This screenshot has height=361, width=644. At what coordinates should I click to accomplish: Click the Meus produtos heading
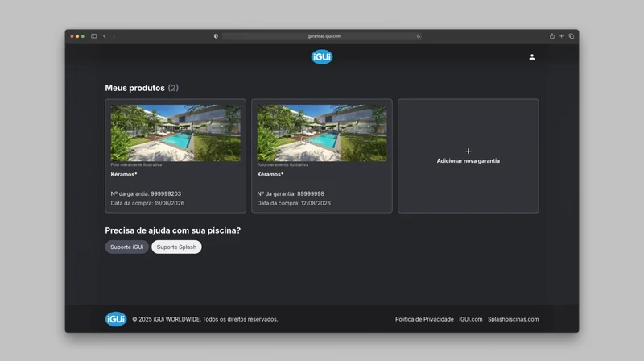134,88
